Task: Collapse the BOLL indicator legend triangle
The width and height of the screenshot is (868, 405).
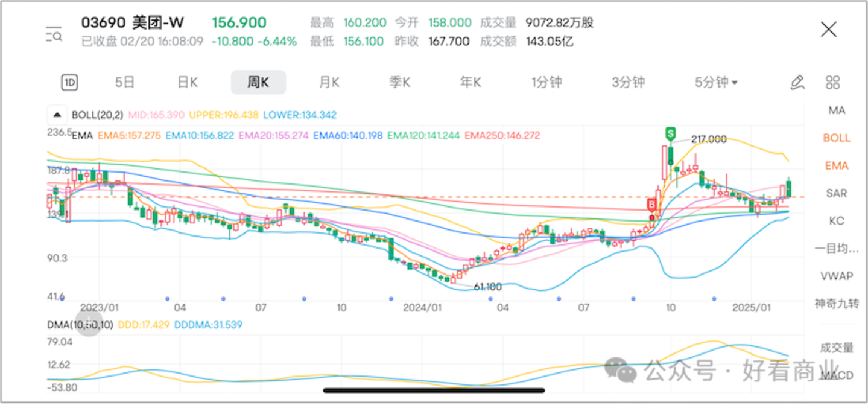Action: click(x=57, y=115)
